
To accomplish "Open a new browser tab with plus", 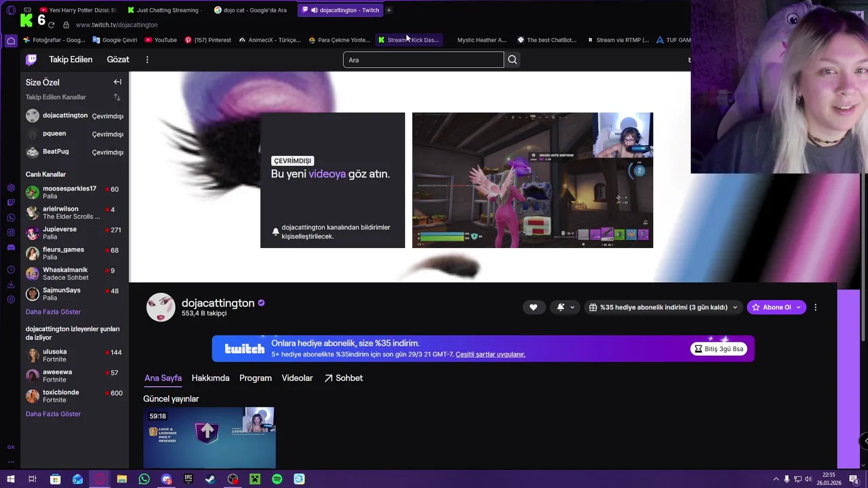I will [x=389, y=10].
